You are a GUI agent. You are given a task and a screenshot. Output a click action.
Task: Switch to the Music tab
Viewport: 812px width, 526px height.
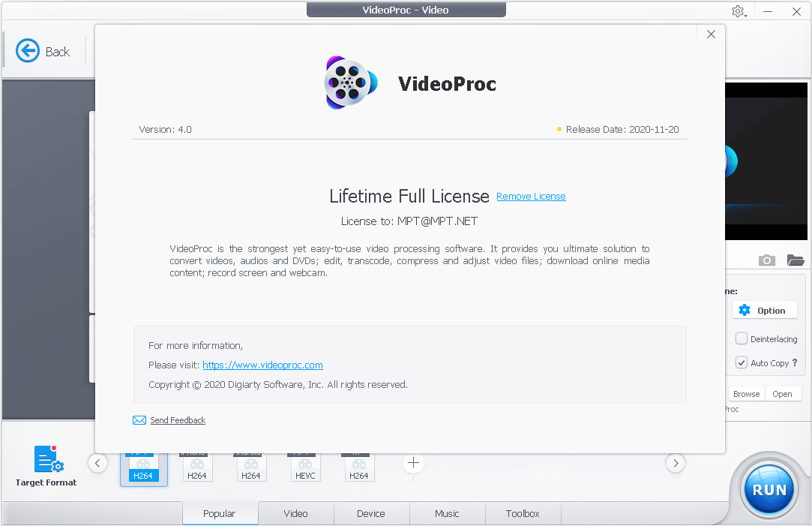pyautogui.click(x=447, y=513)
